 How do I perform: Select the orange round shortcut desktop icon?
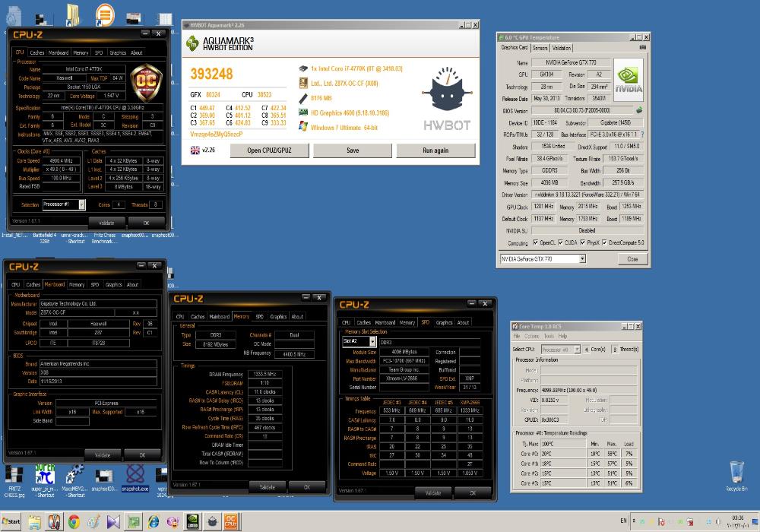(105, 14)
